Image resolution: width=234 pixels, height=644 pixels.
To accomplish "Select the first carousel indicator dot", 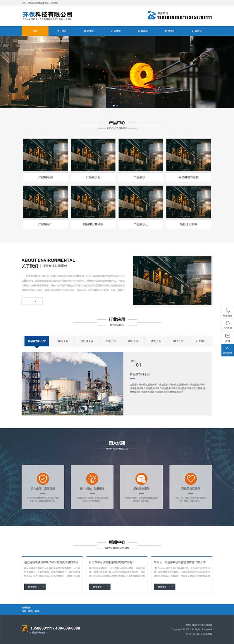I will 114,106.
